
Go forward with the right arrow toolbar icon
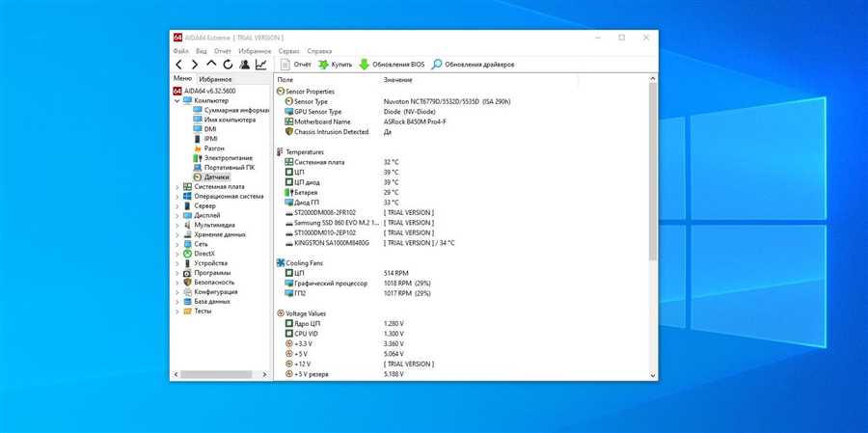click(194, 65)
